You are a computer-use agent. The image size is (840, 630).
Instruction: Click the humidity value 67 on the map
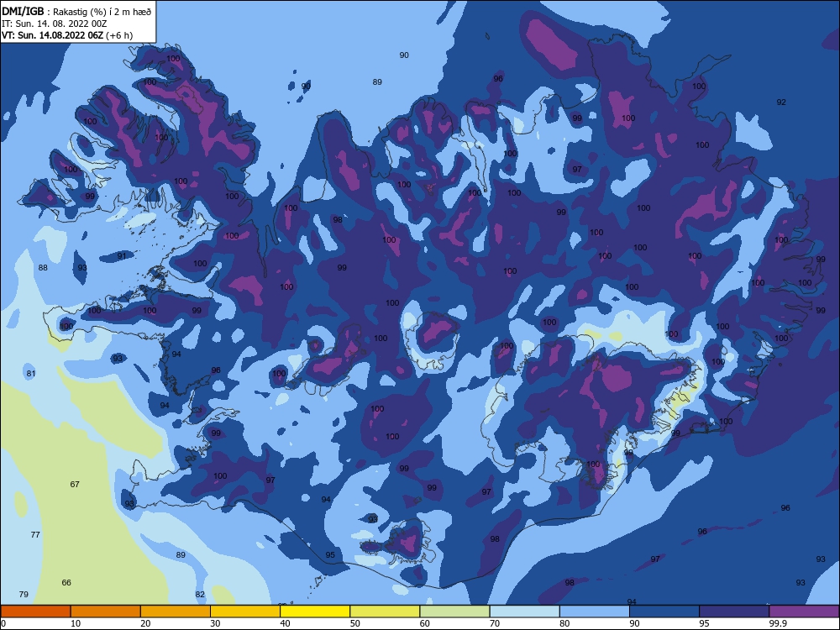click(x=75, y=485)
